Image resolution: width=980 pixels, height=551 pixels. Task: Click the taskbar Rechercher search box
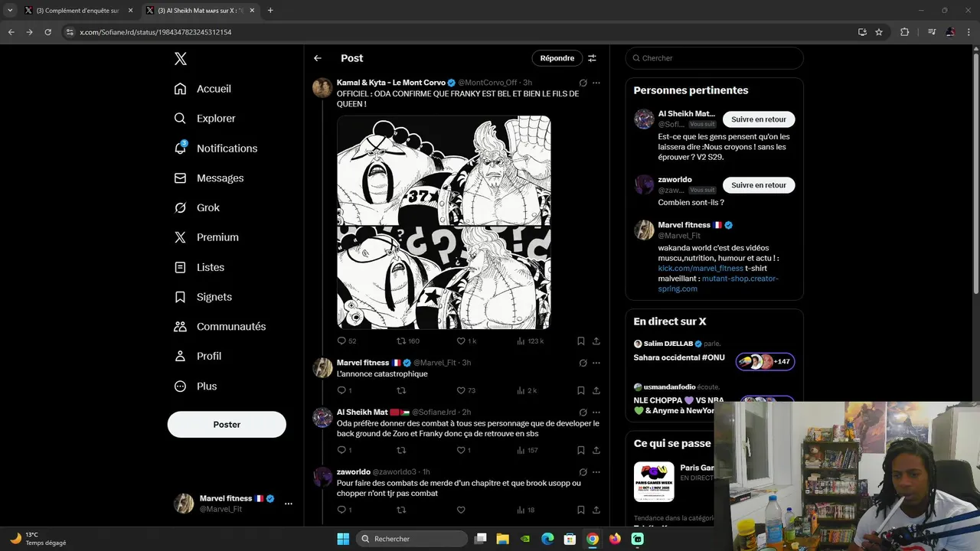pyautogui.click(x=412, y=539)
